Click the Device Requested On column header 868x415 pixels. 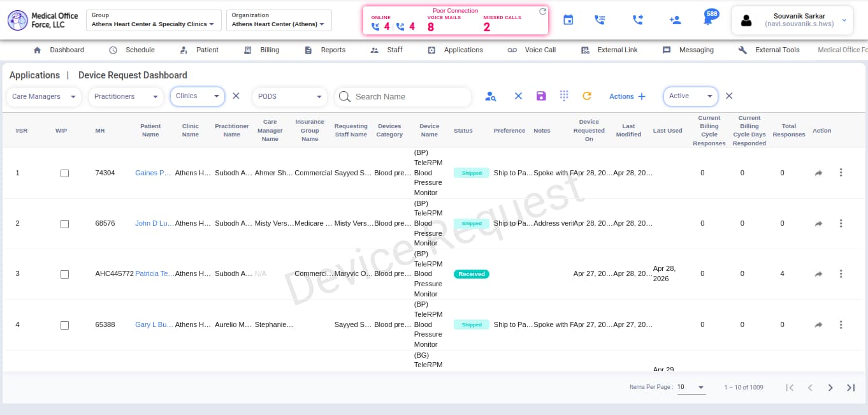coord(589,130)
